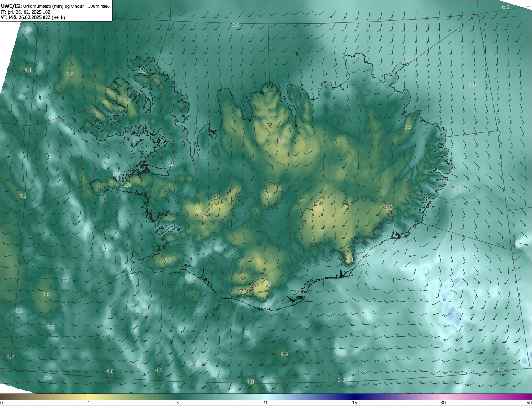Viewport: 532px width, 406px height.
Task: Select the colorbar tick label 10
Action: [x=266, y=403]
